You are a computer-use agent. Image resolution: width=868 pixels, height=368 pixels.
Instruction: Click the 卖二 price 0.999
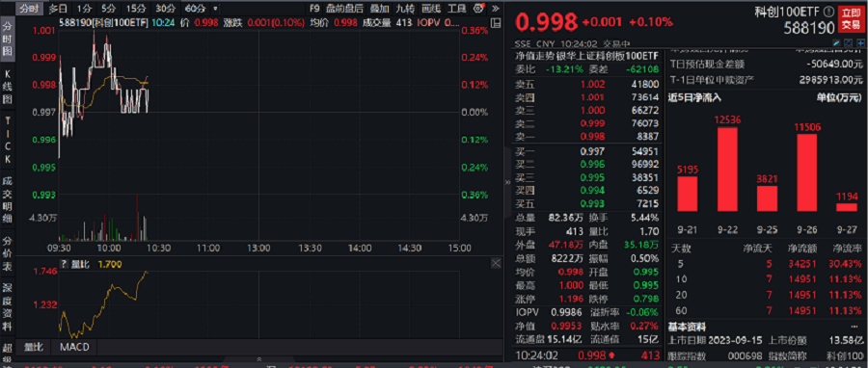tap(592, 123)
